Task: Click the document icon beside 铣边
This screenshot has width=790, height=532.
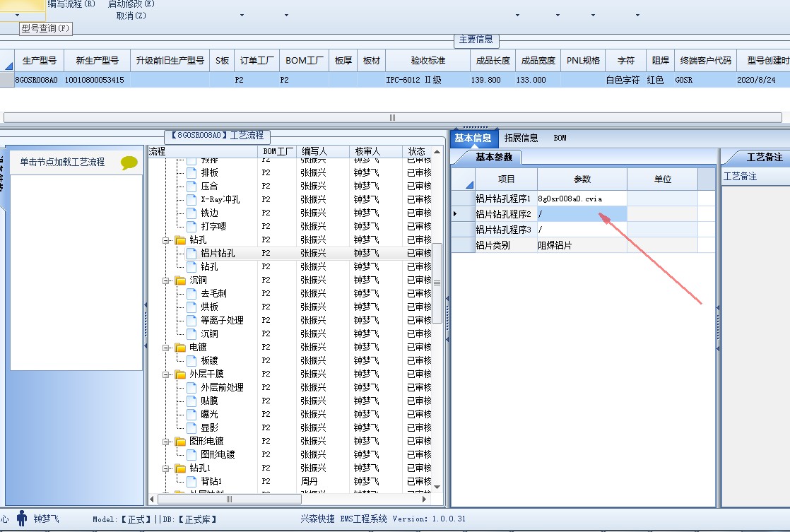Action: [191, 213]
